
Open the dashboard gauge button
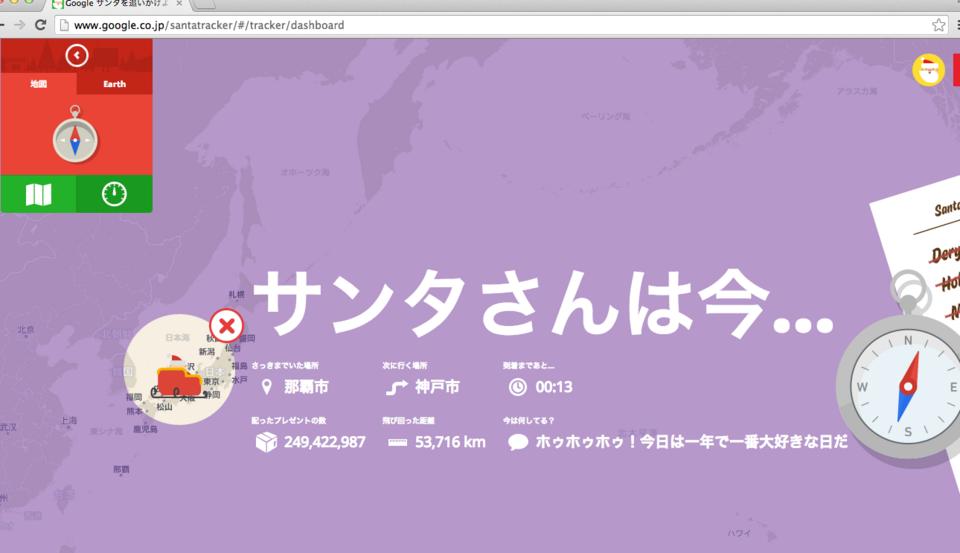[114, 194]
